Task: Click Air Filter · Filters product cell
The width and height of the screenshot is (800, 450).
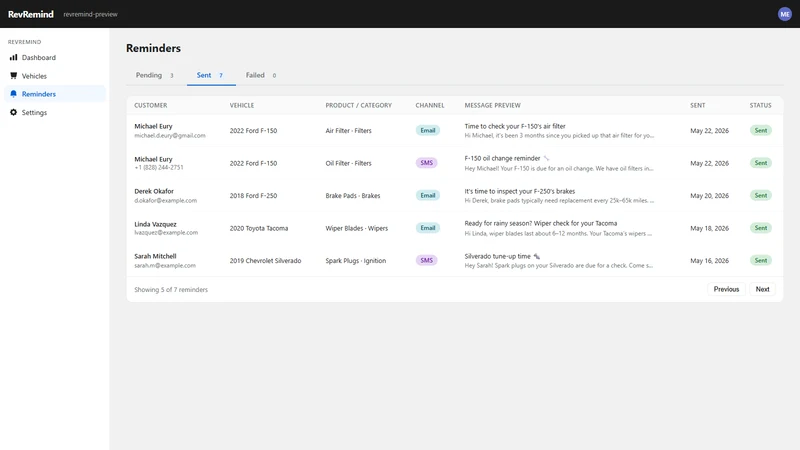Action: 348,131
